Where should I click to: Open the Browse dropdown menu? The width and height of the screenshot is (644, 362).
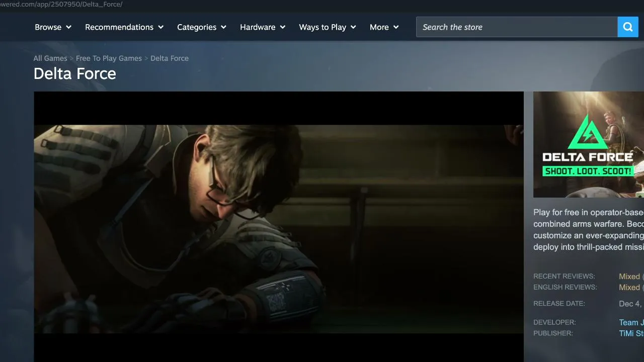coord(53,27)
